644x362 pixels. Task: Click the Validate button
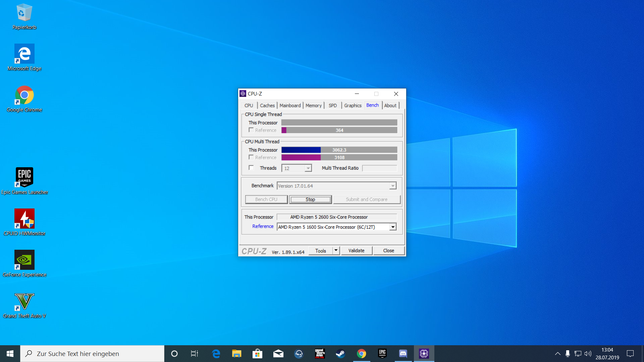356,251
